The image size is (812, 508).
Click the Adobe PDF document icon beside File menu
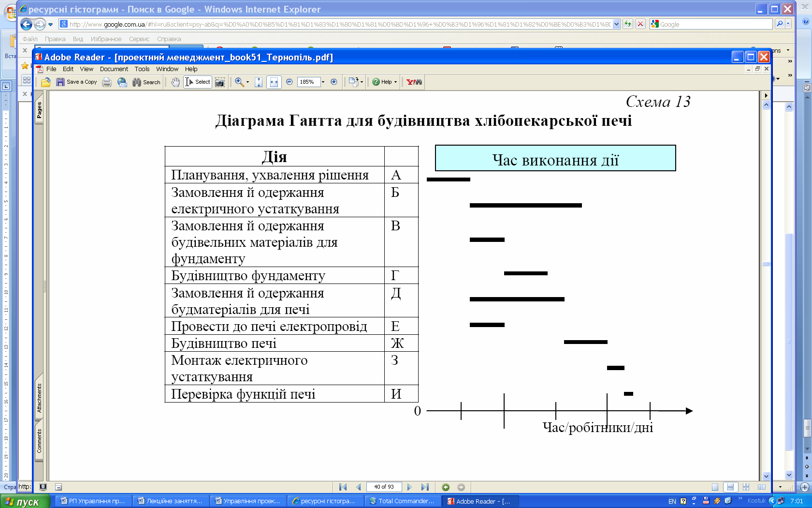40,69
